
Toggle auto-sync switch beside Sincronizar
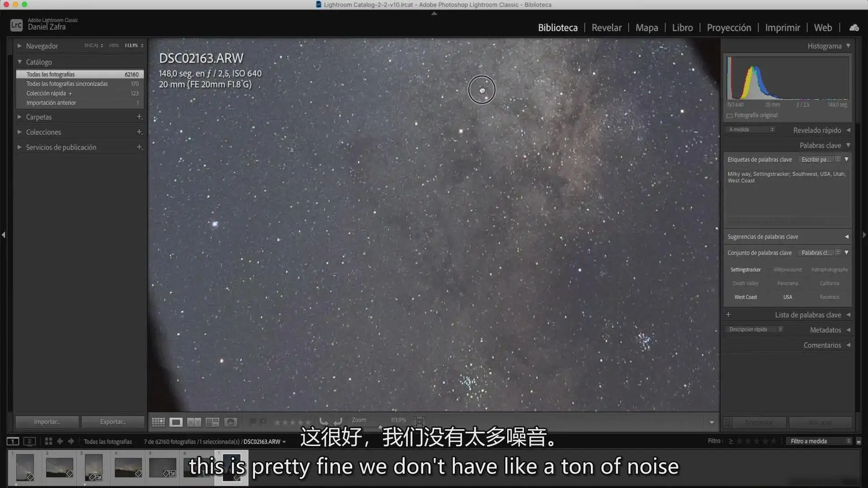tap(727, 422)
